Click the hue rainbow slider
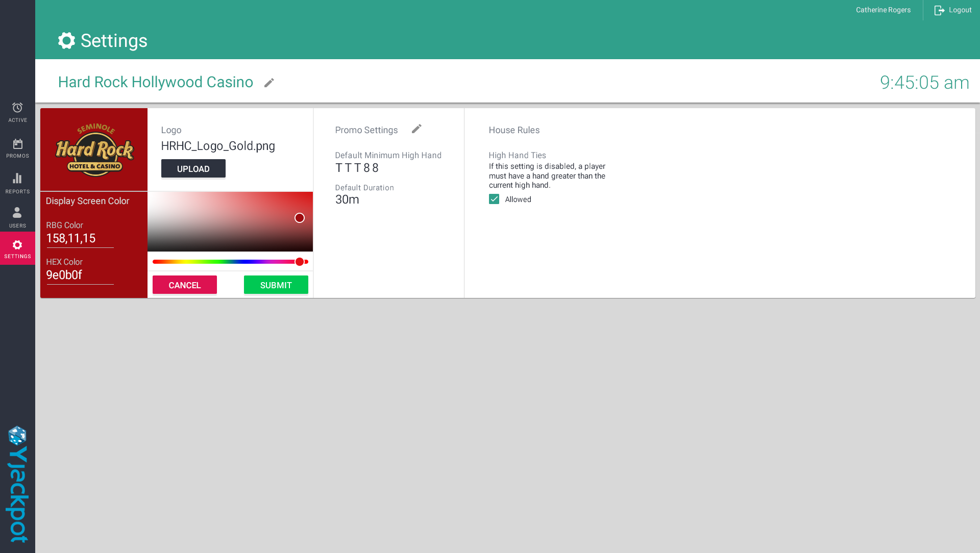 [230, 262]
